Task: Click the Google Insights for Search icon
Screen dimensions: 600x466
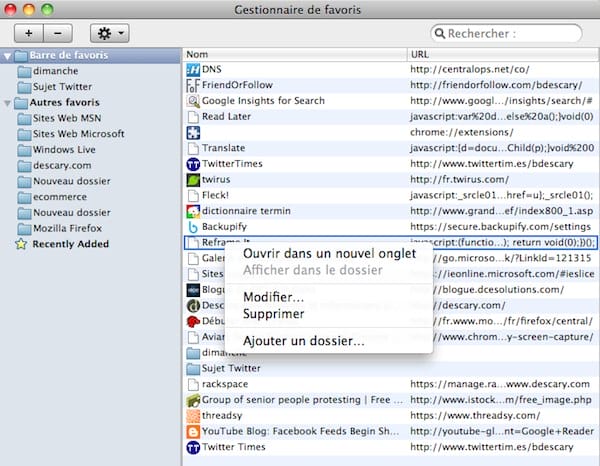Action: (x=193, y=101)
